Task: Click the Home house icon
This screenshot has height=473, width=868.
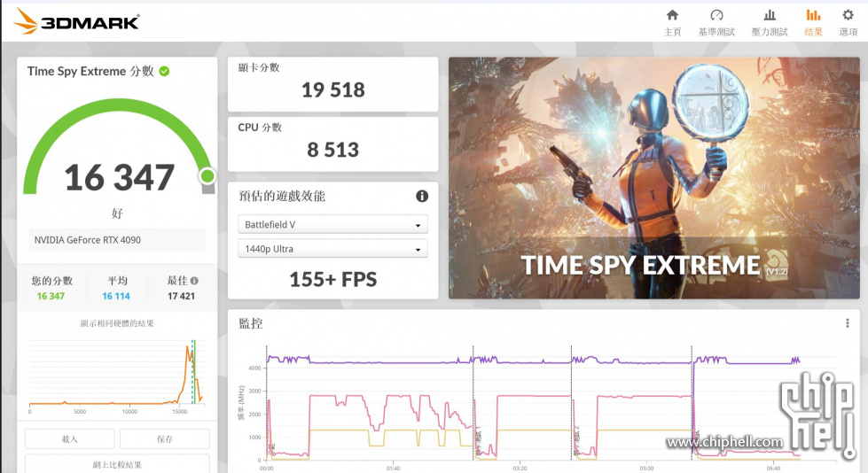Action: tap(672, 15)
